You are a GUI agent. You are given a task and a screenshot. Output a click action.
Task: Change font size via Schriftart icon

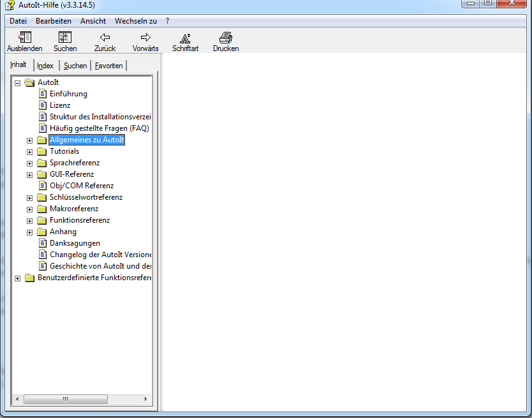tap(185, 38)
